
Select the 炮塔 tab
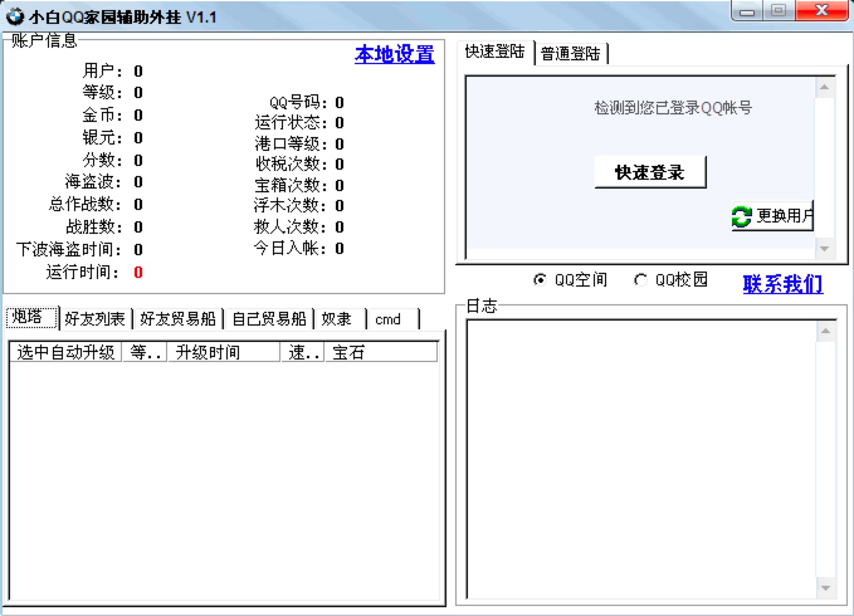coord(28,317)
